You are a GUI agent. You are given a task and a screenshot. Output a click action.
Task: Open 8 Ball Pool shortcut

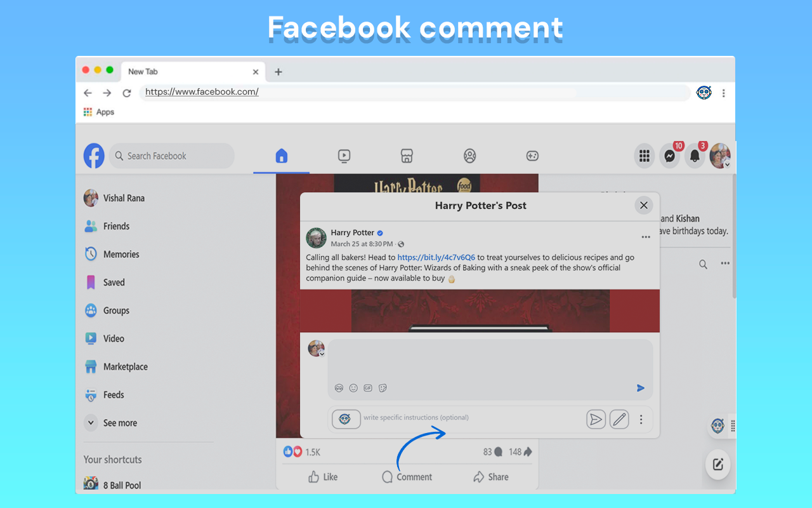113,485
